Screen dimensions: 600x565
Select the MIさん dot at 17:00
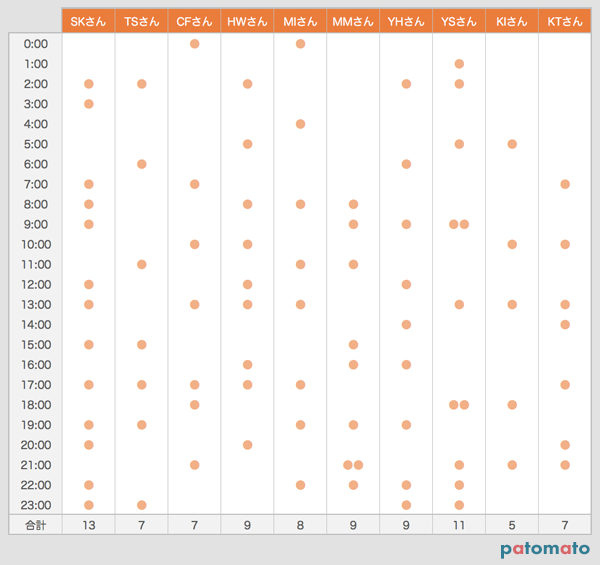click(x=300, y=385)
